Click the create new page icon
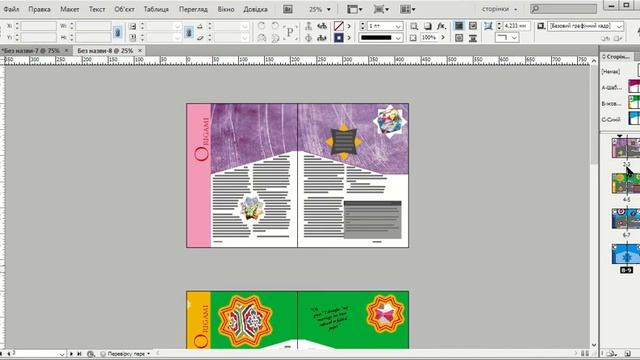Viewport: 640px width, 360px height. point(627,353)
